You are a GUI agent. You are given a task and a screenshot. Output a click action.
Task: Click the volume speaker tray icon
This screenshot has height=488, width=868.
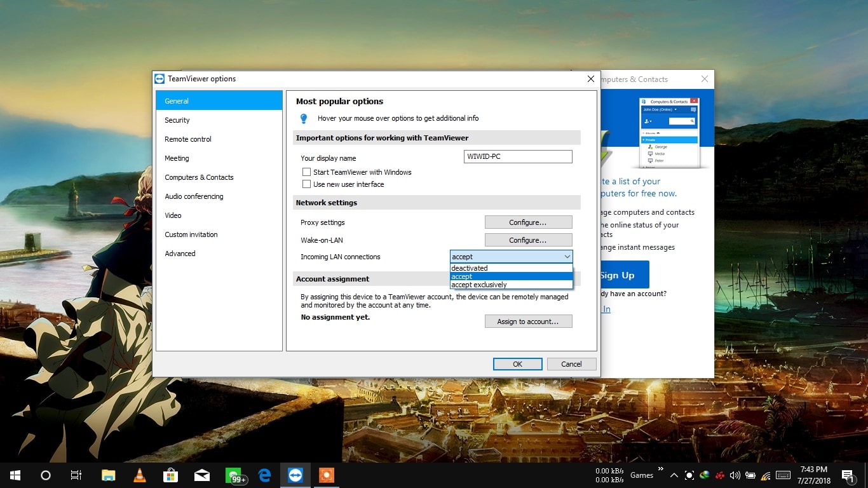tap(735, 475)
